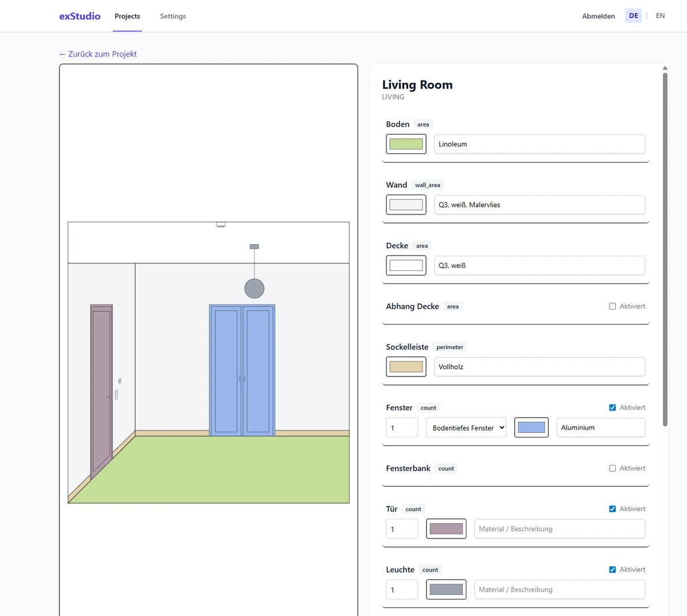Switch to the Settings tab
The width and height of the screenshot is (687, 616).
tap(173, 16)
